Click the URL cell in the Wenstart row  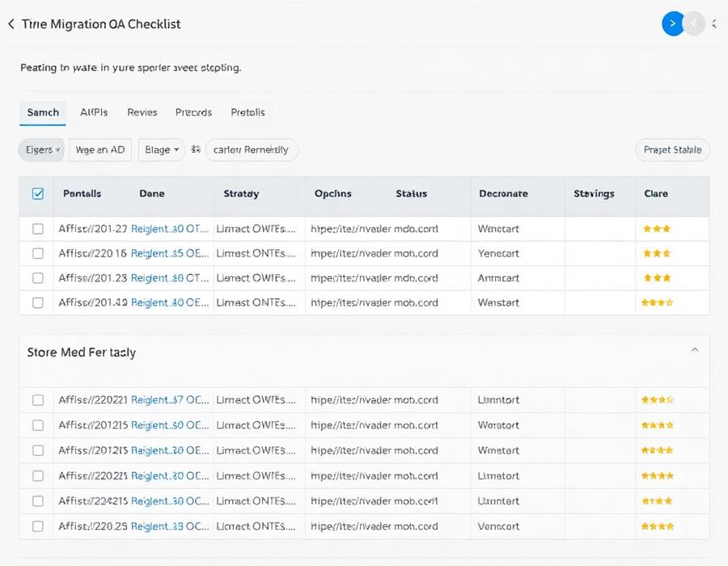point(375,302)
